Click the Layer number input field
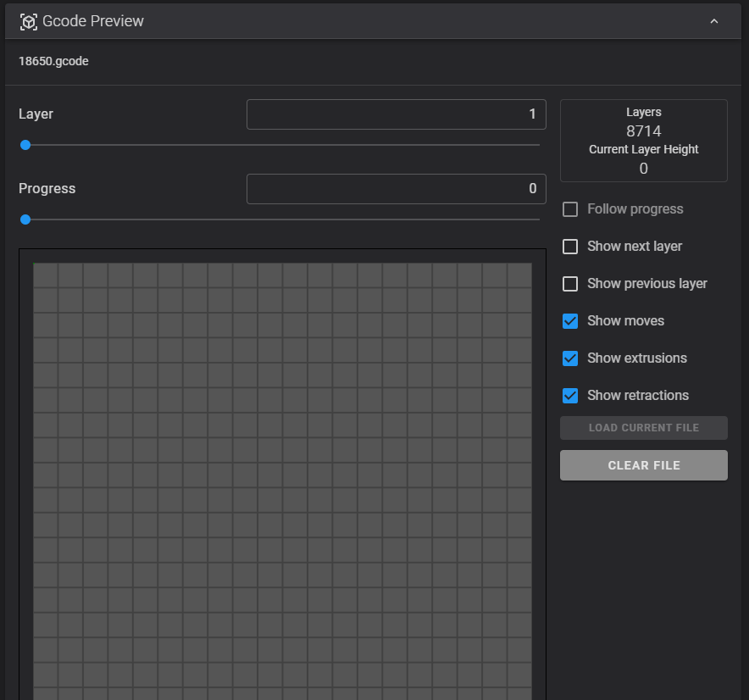The height and width of the screenshot is (700, 749). click(396, 114)
